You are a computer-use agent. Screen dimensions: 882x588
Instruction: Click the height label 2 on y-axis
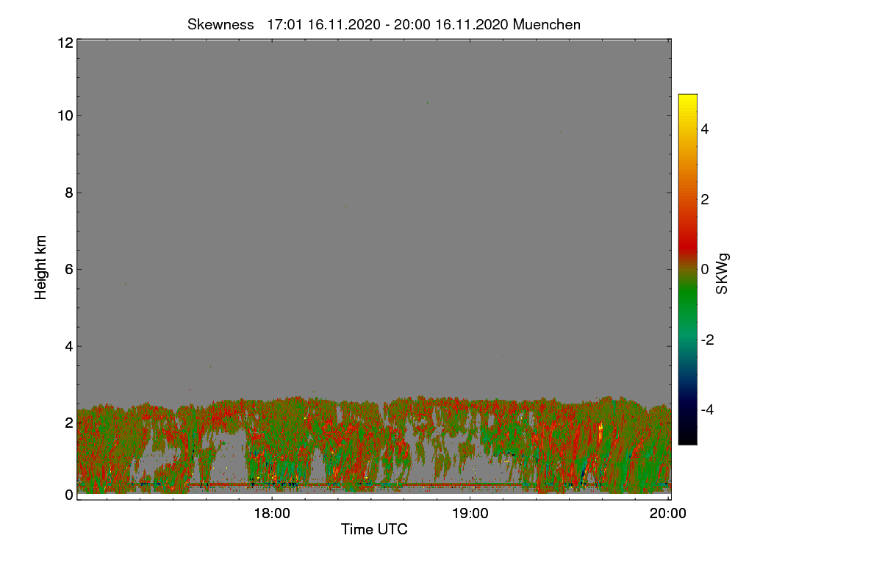pyautogui.click(x=69, y=423)
